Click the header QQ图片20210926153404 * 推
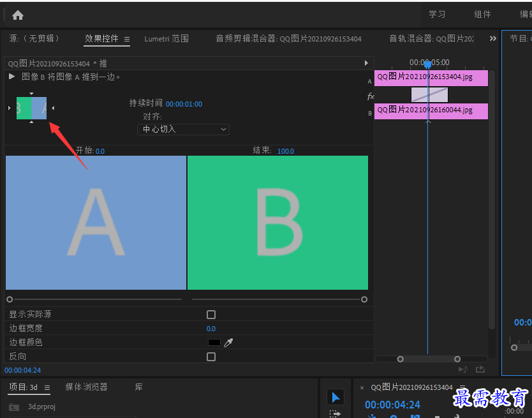The image size is (532, 418). [x=57, y=64]
